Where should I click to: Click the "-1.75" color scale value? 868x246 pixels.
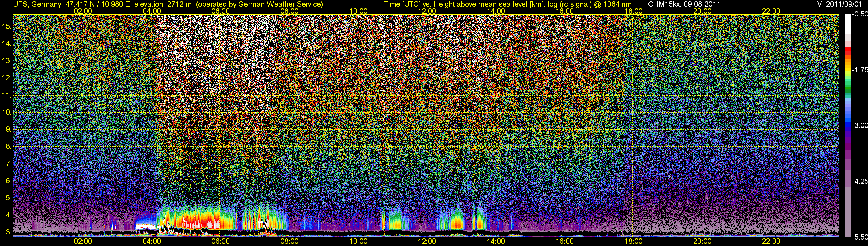(x=860, y=70)
